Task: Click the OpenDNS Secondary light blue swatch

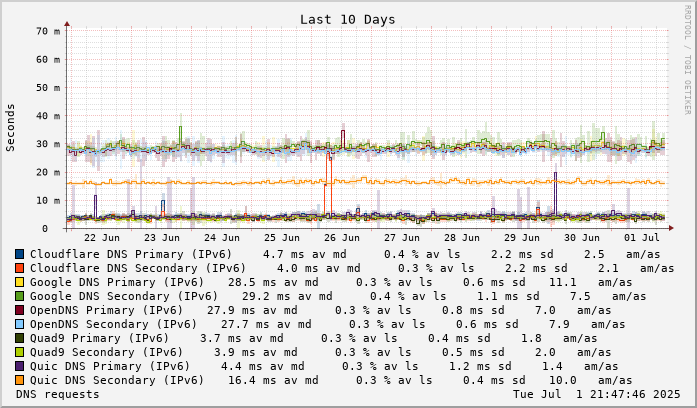Action: 19,324
